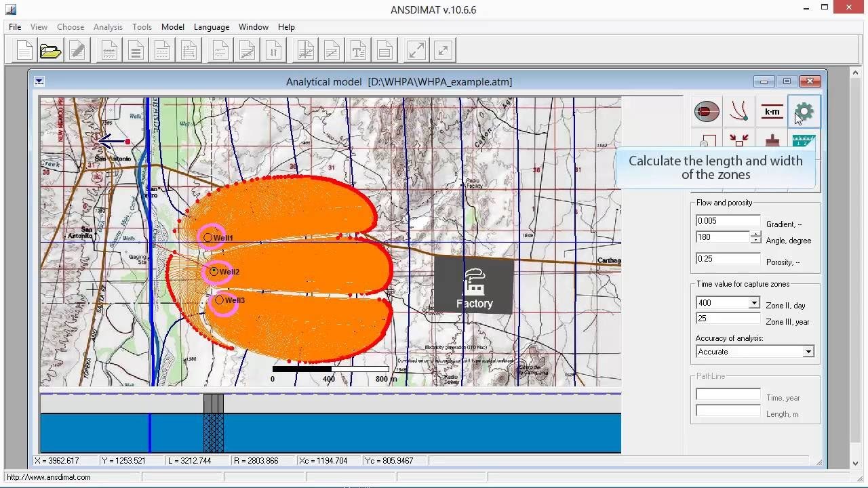Viewport: 868px width, 488px height.
Task: Expand the Accuracy of analysis dropdown arrow
Action: 808,352
